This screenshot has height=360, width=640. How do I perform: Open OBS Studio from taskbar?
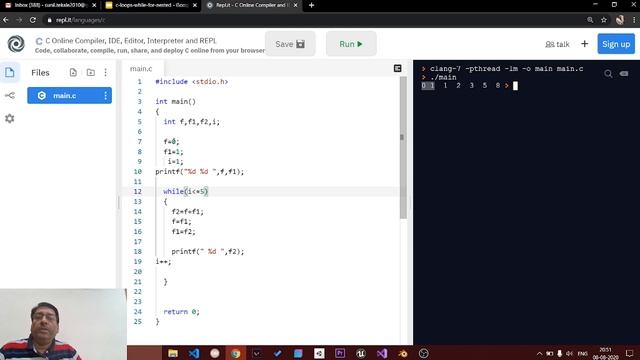(424, 353)
